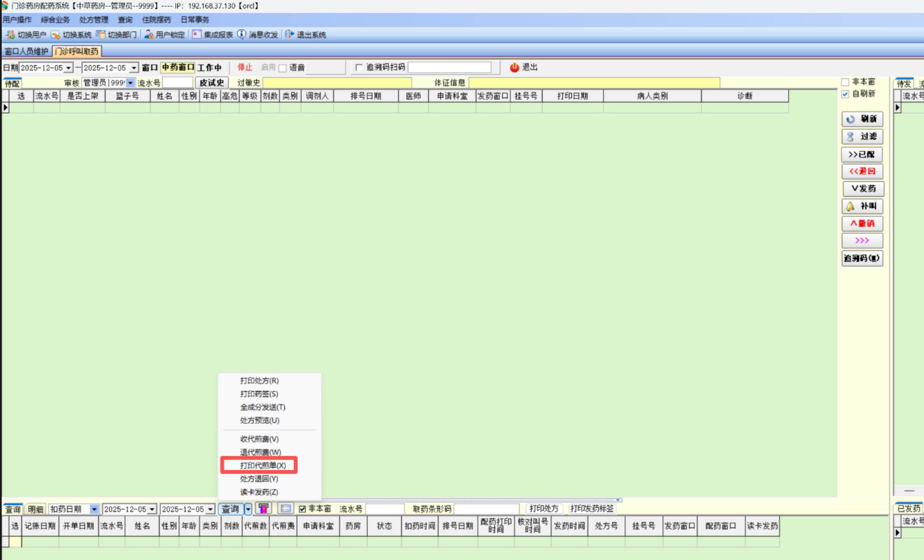Click the 补叫 bell icon button
The image size is (924, 560).
[850, 206]
